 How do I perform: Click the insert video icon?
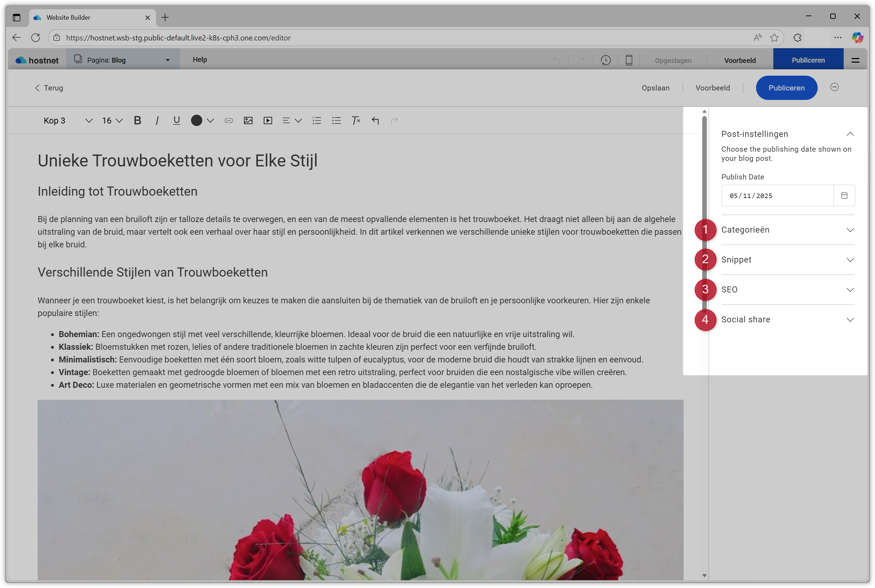pyautogui.click(x=268, y=120)
